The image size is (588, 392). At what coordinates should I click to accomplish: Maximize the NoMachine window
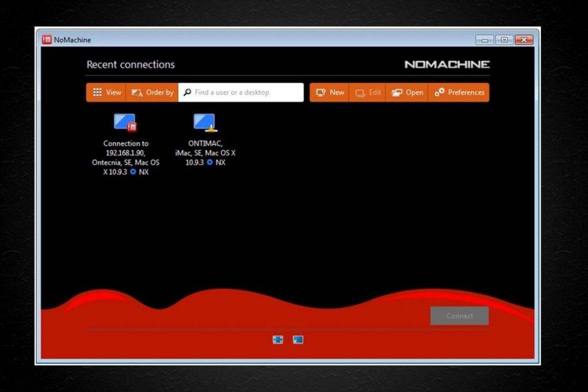coord(504,40)
